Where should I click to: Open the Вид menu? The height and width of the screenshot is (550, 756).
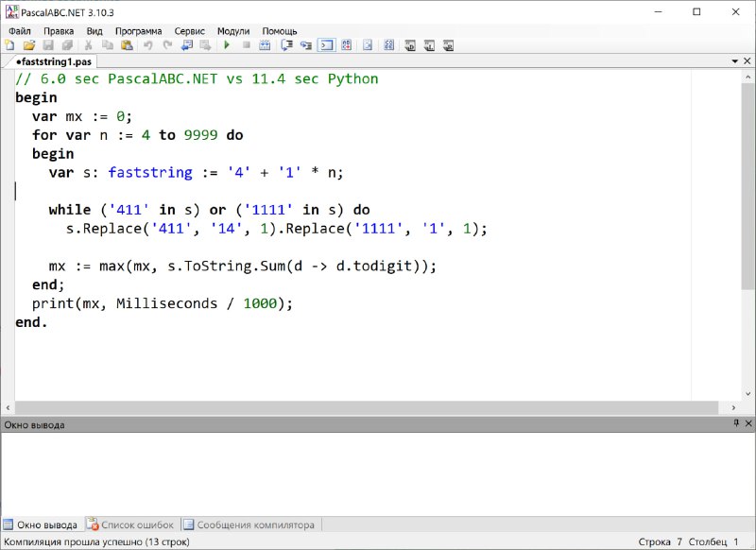coord(94,31)
